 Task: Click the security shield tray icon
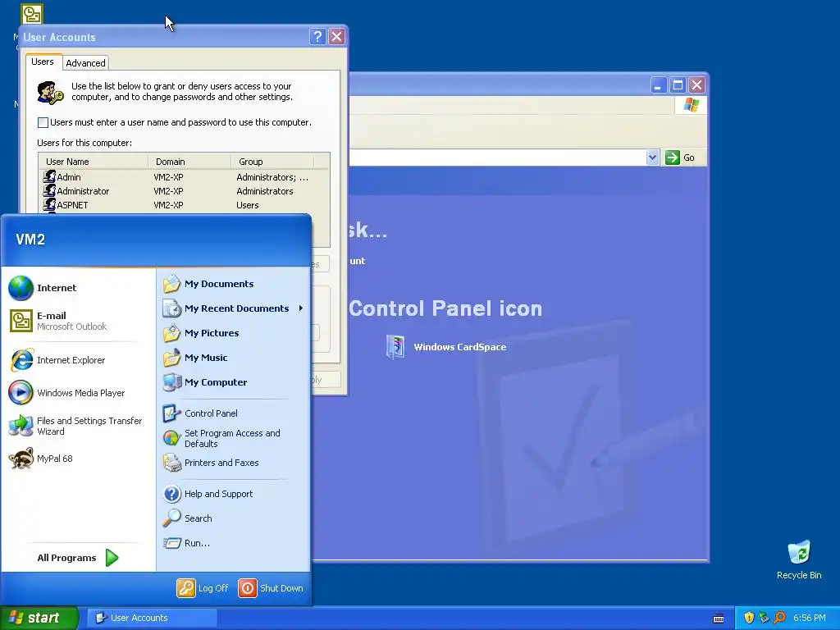coord(748,618)
